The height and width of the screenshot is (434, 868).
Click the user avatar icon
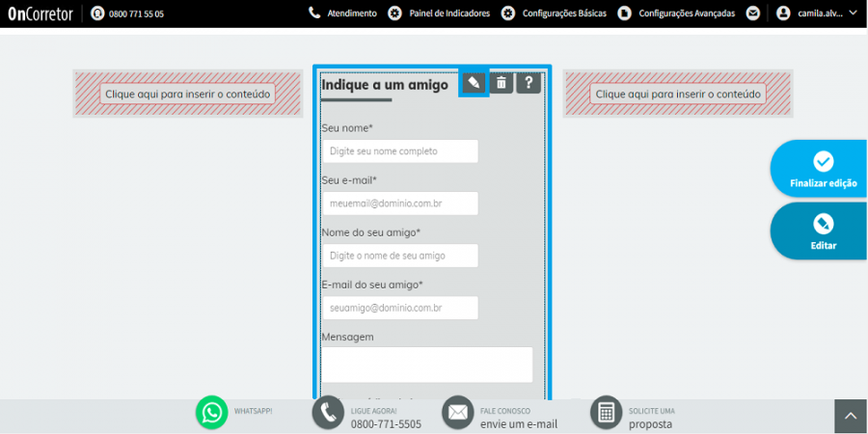click(783, 14)
